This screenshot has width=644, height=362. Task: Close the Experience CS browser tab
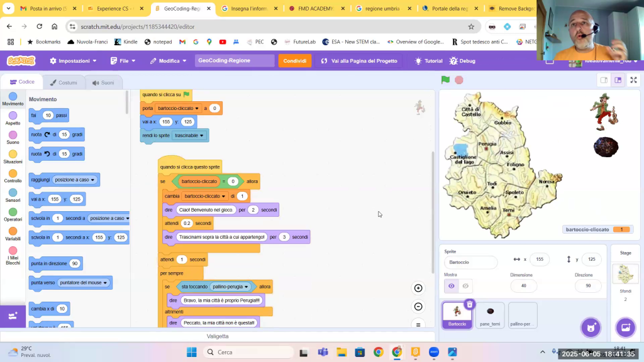[142, 8]
